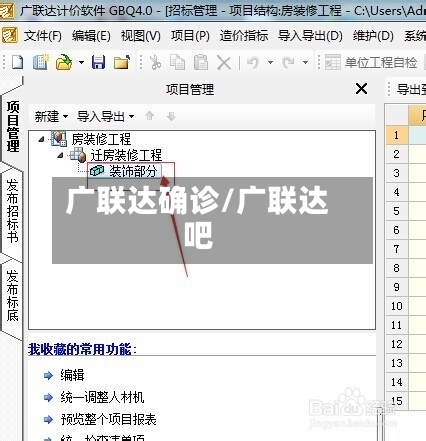Viewport: 426px width, 441px height.
Task: Click the 预览整个项目报表 link
Action: 108,419
